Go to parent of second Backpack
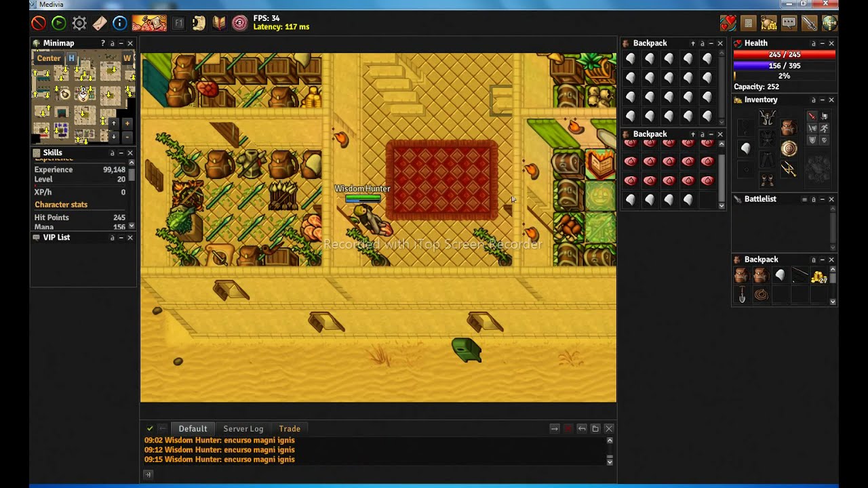 pos(693,134)
